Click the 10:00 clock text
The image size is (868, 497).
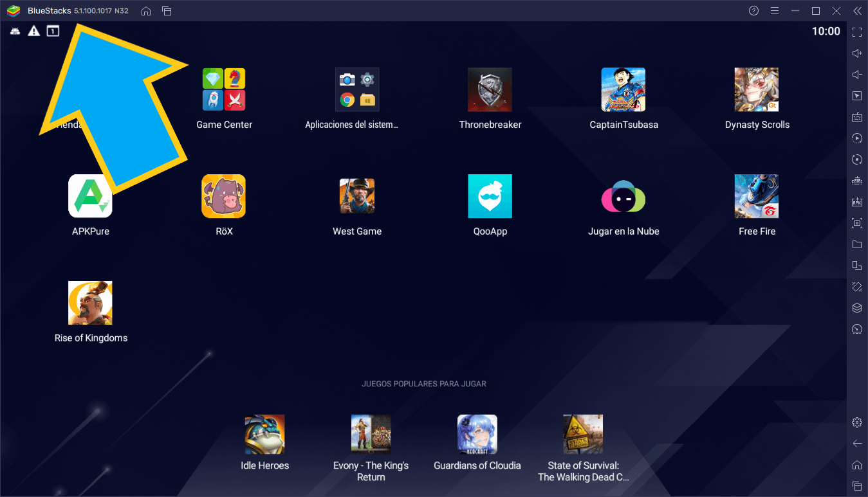pos(826,31)
